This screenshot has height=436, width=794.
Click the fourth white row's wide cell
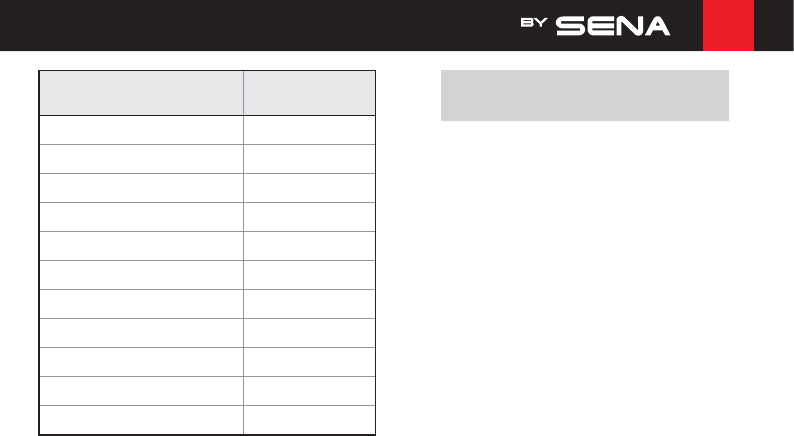pos(141,217)
